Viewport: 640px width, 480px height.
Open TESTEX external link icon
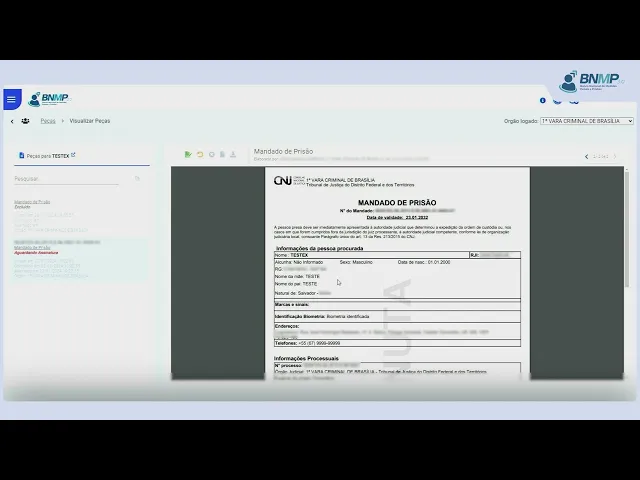point(73,155)
